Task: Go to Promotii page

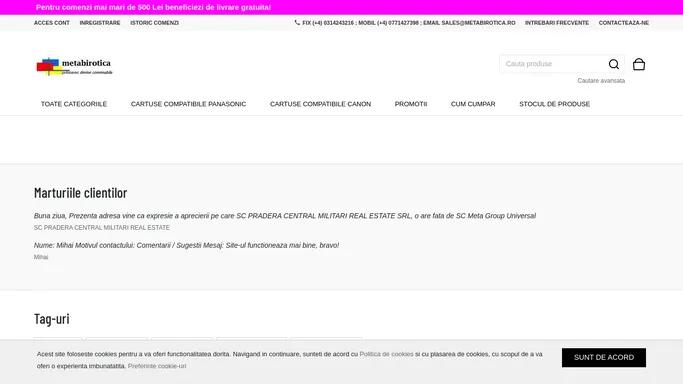Action: coord(411,104)
